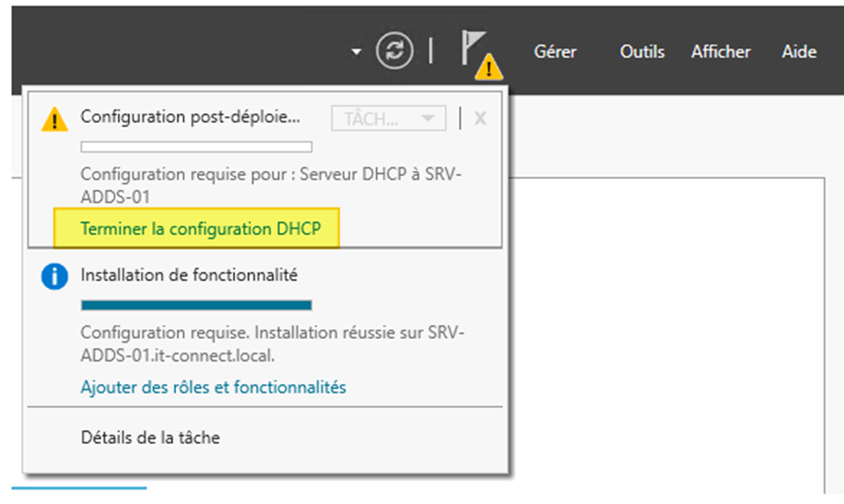Open the Aide menu
Screen dimensions: 844x504
coord(800,52)
